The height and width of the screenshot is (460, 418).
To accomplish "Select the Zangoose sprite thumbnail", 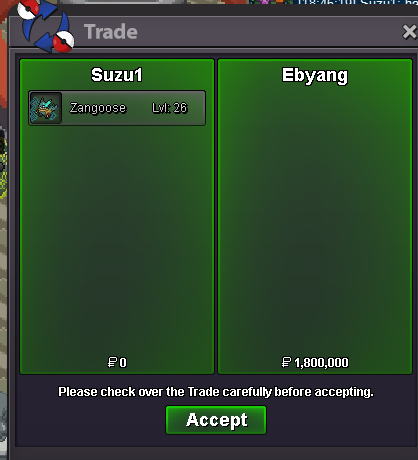I will click(46, 108).
